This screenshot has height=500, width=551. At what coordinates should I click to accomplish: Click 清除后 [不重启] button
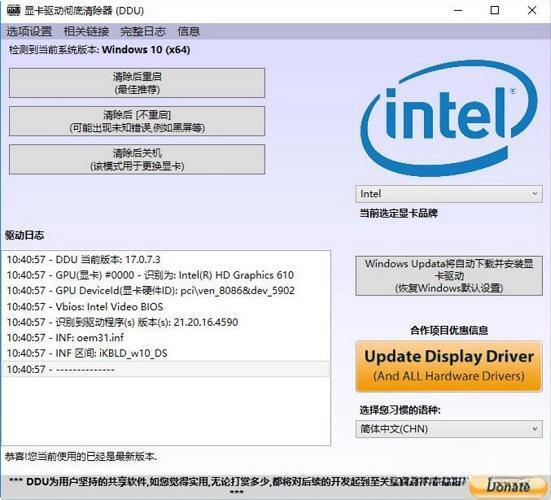pos(137,121)
